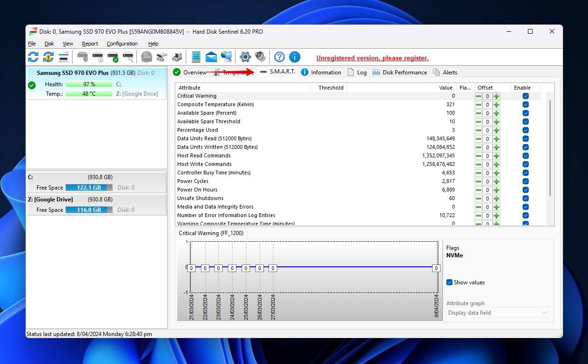
Task: Toggle the Show values checkbox
Action: (450, 282)
